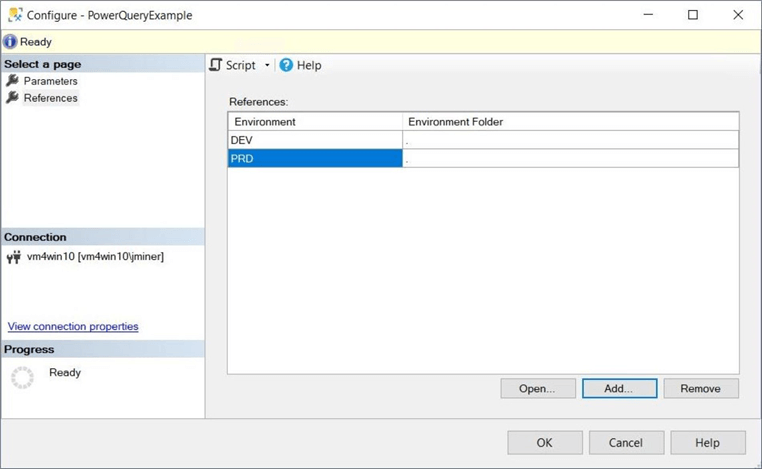Click the Ready info status icon
Viewport: 762px width, 469px height.
tap(10, 42)
